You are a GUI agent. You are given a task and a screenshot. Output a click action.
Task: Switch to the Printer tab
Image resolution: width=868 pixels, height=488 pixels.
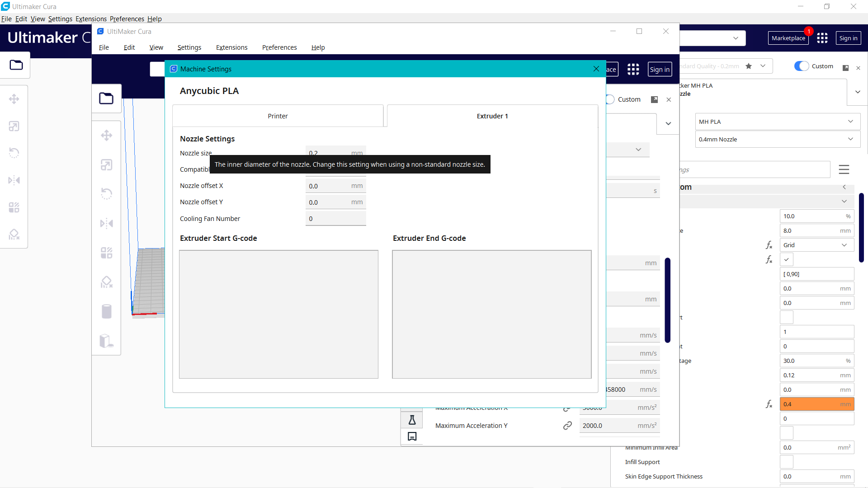(278, 116)
